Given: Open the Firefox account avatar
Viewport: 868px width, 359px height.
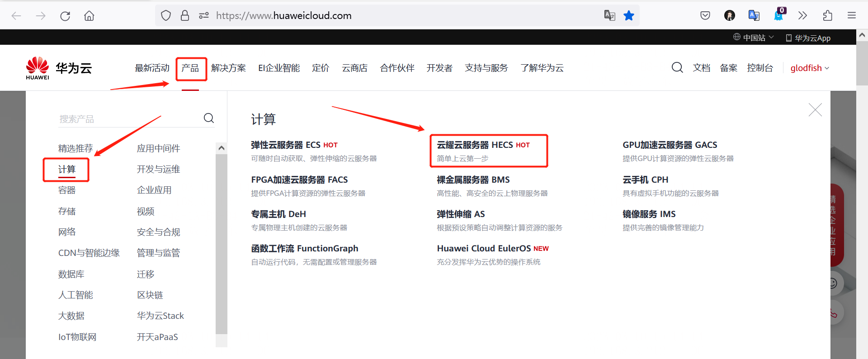Looking at the screenshot, I should point(729,16).
